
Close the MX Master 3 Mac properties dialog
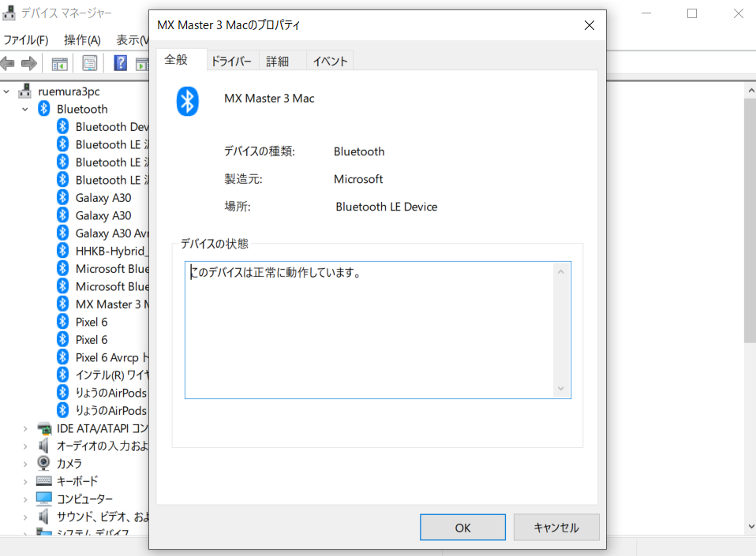coord(589,25)
